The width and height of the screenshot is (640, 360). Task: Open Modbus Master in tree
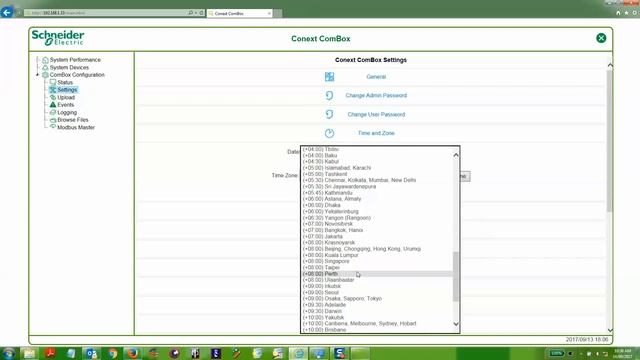coord(76,127)
